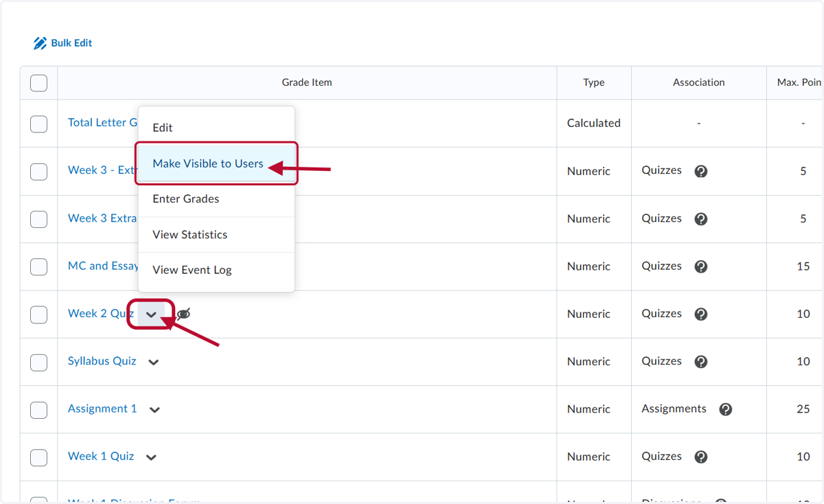Click max points 25 for Assignment 1
The height and width of the screenshot is (504, 824).
(803, 409)
